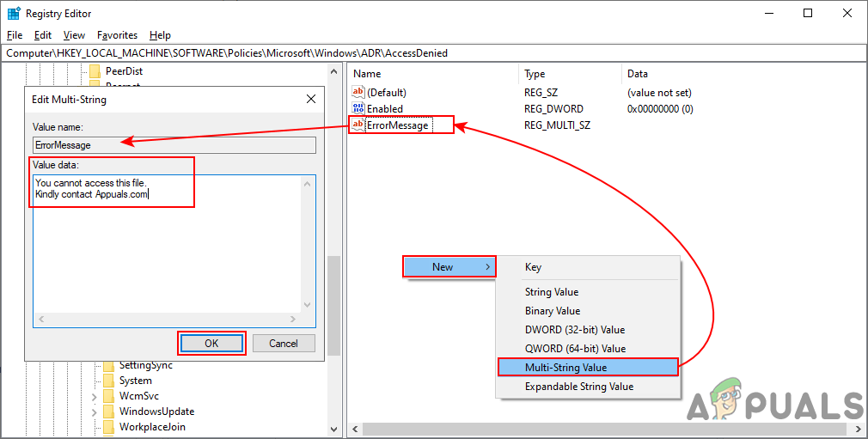The image size is (868, 439).
Task: Select the (Default) value string icon
Action: [x=358, y=92]
